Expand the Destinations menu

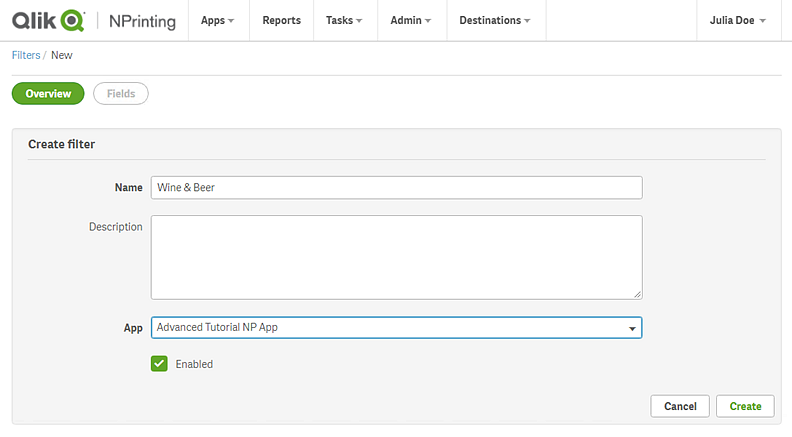pyautogui.click(x=495, y=20)
